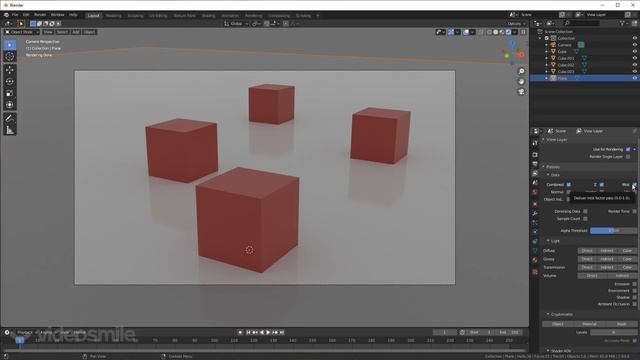This screenshot has height=360, width=640.
Task: Switch to the Modeling workspace tab
Action: tap(113, 16)
